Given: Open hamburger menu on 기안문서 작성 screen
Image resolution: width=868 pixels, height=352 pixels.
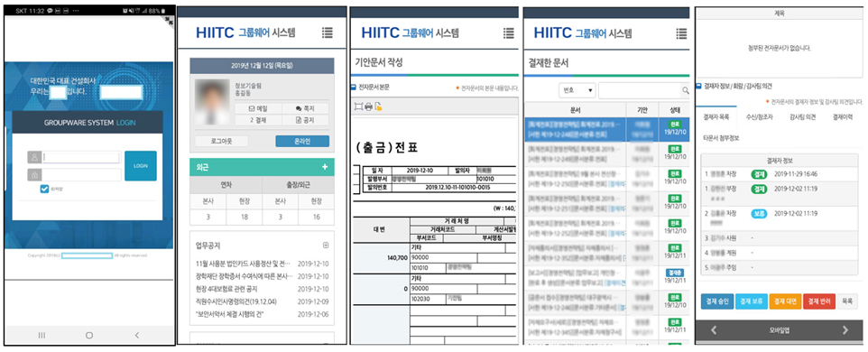Looking at the screenshot, I should (508, 32).
